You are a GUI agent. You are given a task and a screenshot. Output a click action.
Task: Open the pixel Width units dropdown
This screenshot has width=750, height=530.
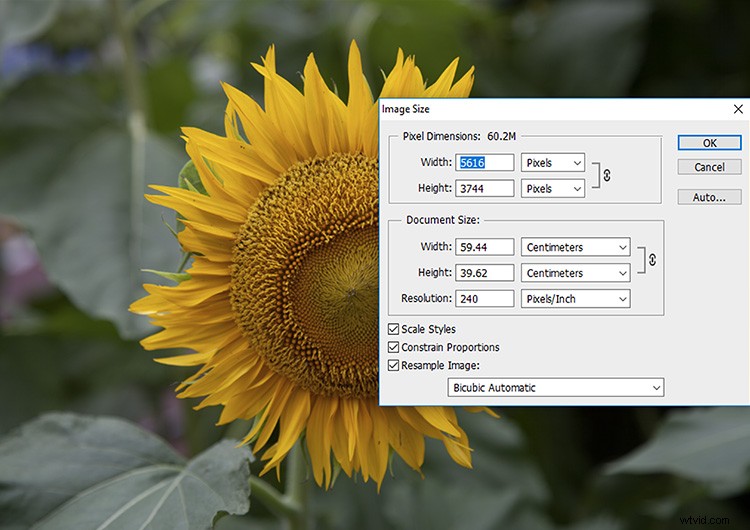[x=552, y=163]
